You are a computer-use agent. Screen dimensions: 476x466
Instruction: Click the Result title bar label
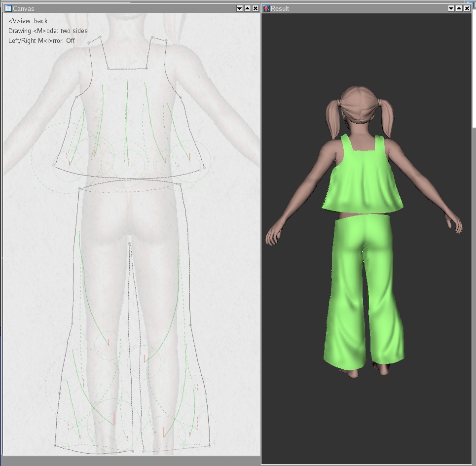[x=280, y=8]
